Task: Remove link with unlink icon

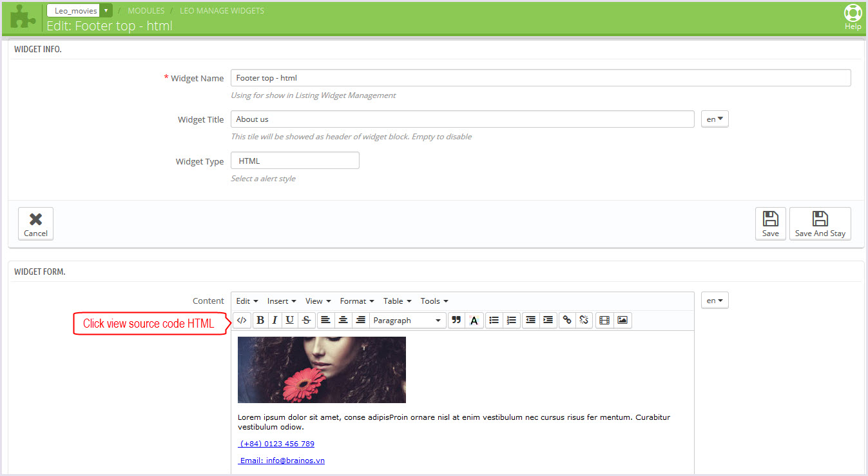Action: (x=584, y=321)
